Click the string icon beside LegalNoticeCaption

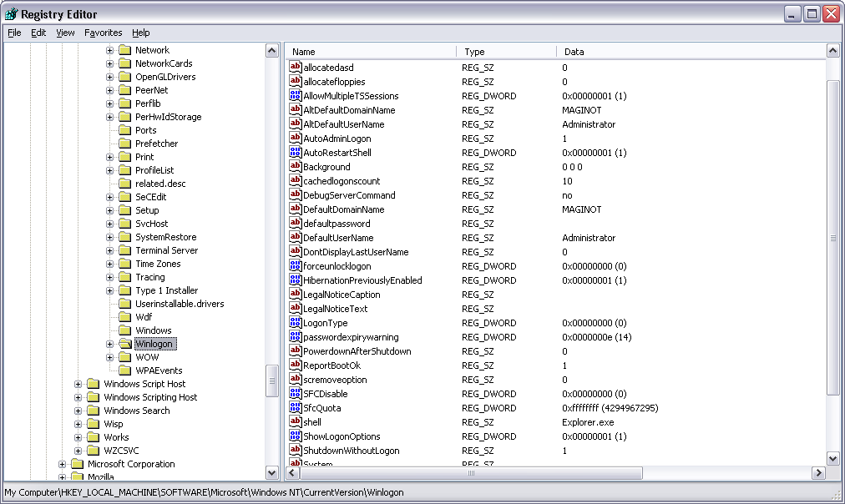click(x=296, y=294)
